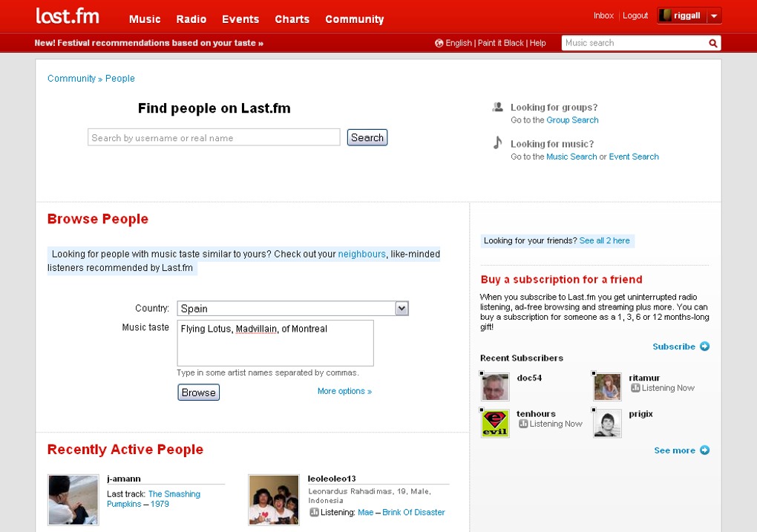Open doc54's username link

click(529, 378)
